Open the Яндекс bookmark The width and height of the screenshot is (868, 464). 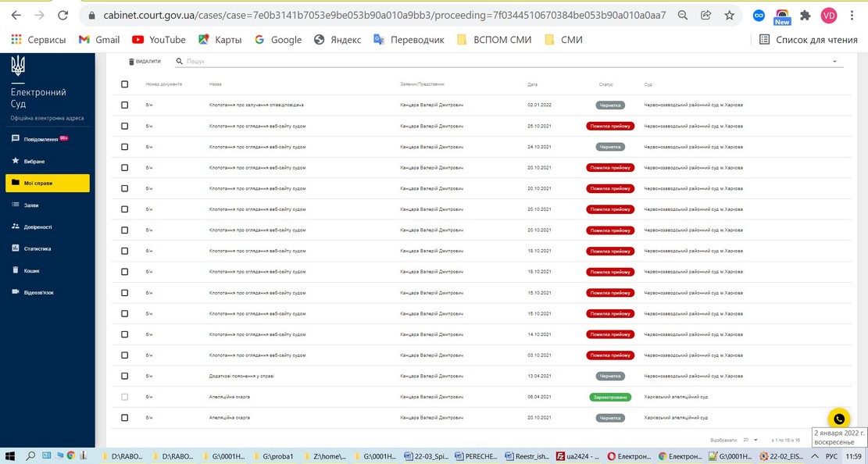338,39
